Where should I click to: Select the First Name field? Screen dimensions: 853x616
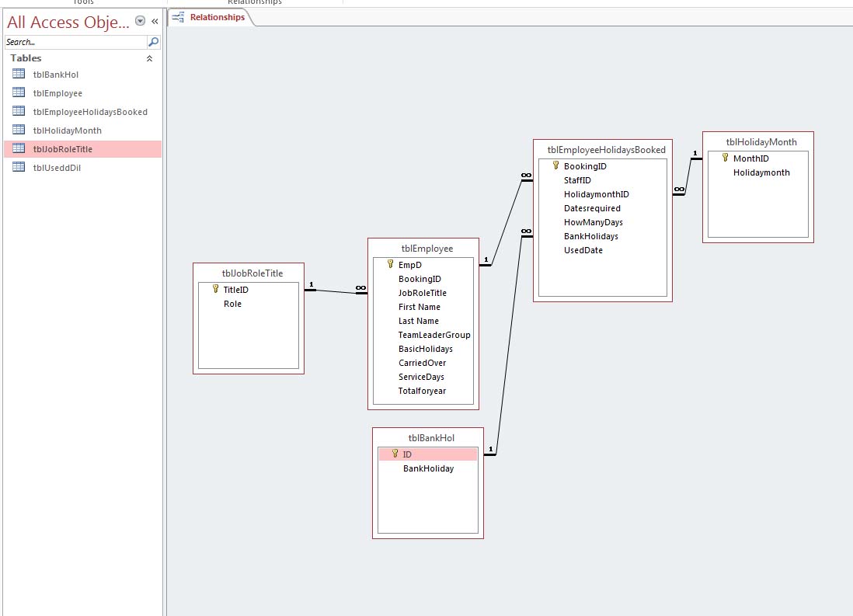(x=423, y=307)
